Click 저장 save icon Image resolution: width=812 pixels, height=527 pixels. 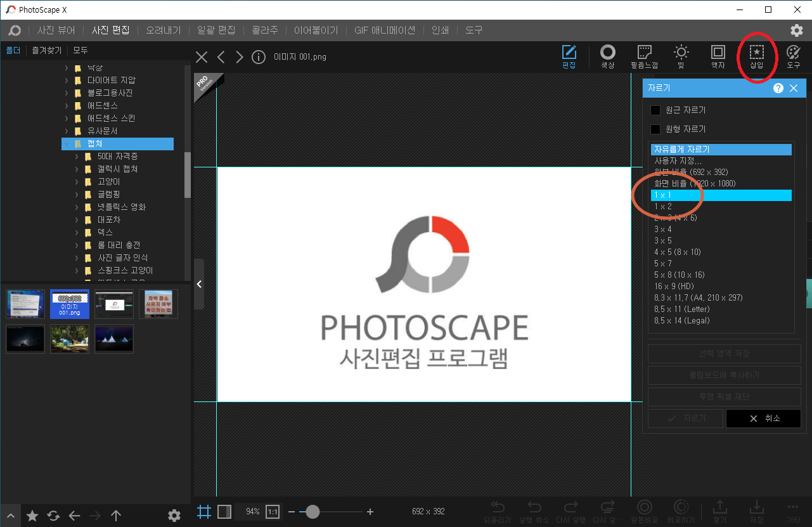(x=757, y=512)
